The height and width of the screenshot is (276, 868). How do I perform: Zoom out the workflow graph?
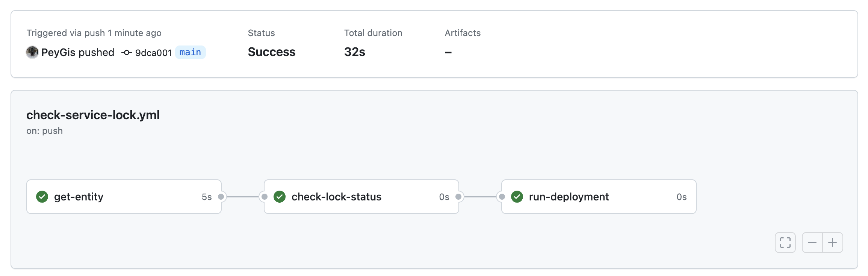pos(812,243)
